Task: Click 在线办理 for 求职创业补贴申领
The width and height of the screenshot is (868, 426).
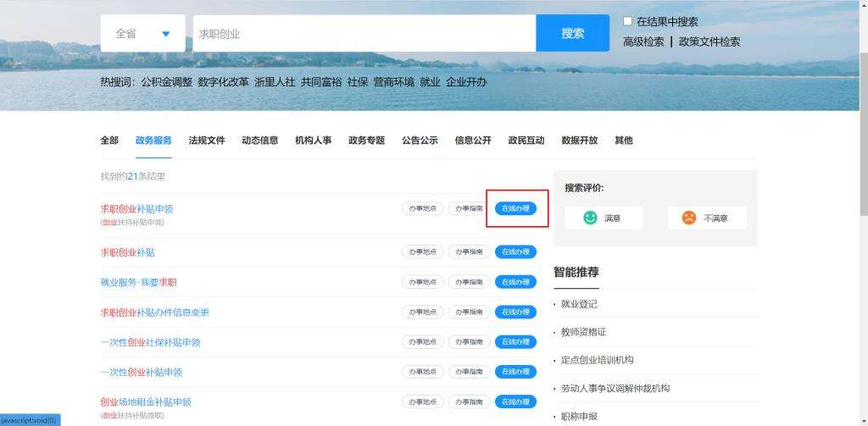Action: (515, 208)
